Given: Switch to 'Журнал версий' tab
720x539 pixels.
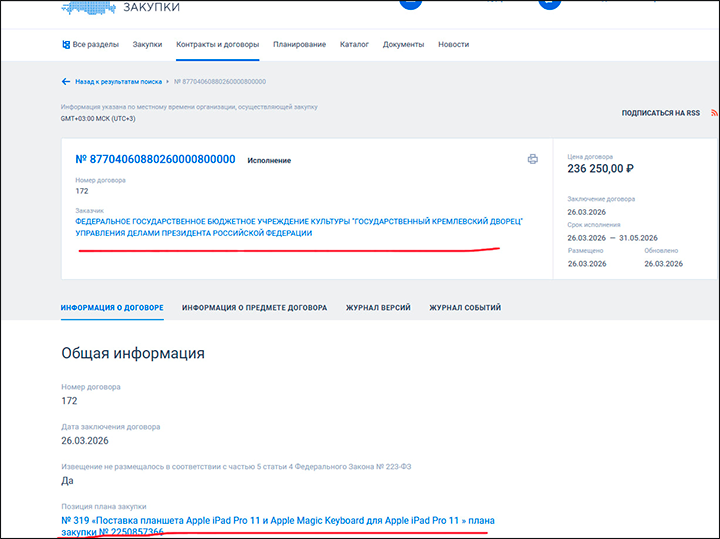Looking at the screenshot, I should coord(378,308).
